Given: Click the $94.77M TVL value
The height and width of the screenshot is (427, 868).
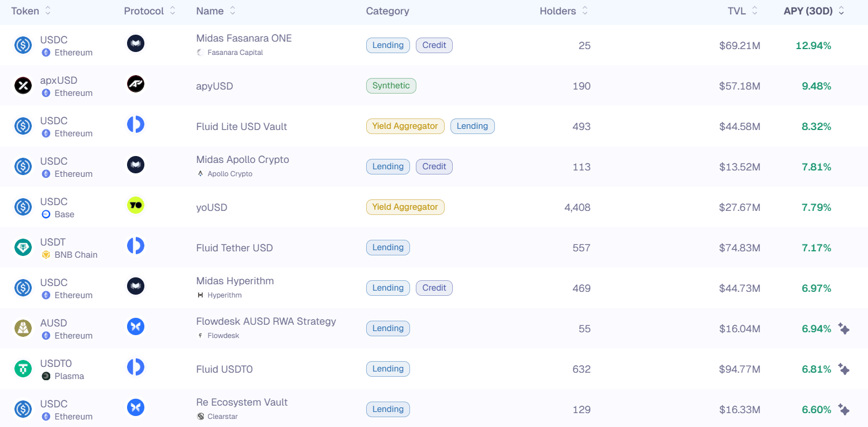Looking at the screenshot, I should coord(740,369).
